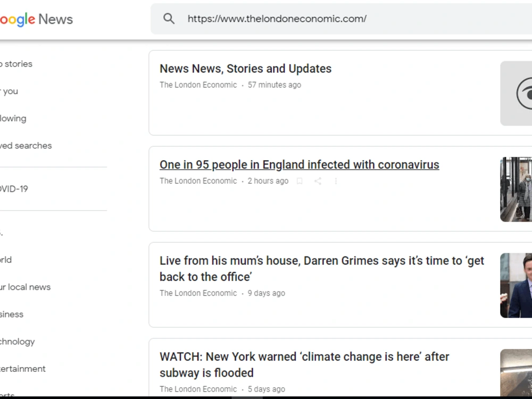This screenshot has height=399, width=532.
Task: Open the New York subway flooded article
Action: tap(304, 365)
